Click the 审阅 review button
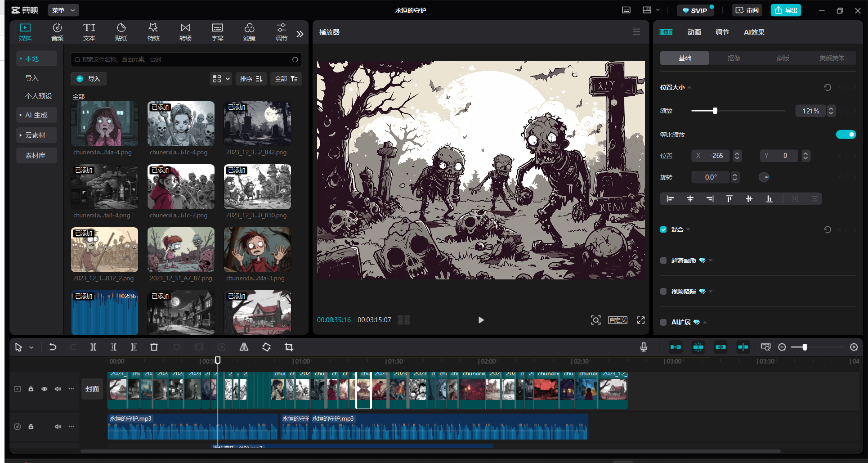The height and width of the screenshot is (463, 868). point(747,10)
